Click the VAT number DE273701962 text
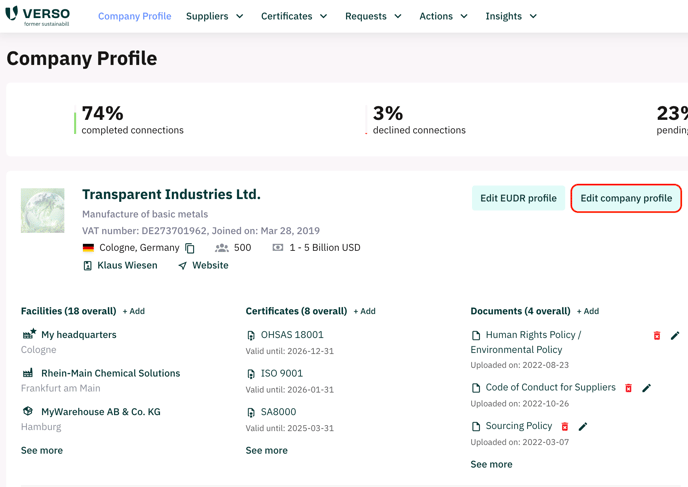688x487 pixels. [144, 231]
